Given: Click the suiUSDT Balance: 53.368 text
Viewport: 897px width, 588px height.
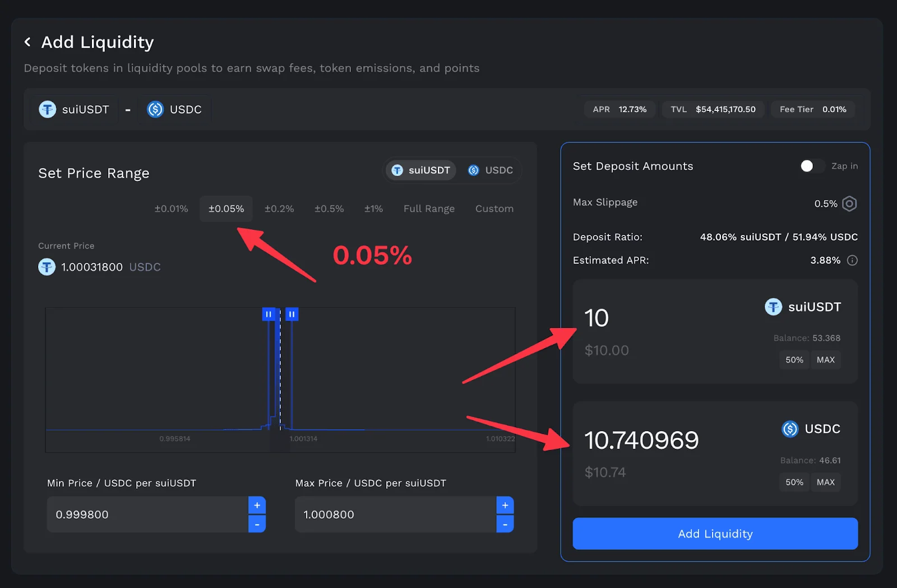Looking at the screenshot, I should (x=807, y=338).
